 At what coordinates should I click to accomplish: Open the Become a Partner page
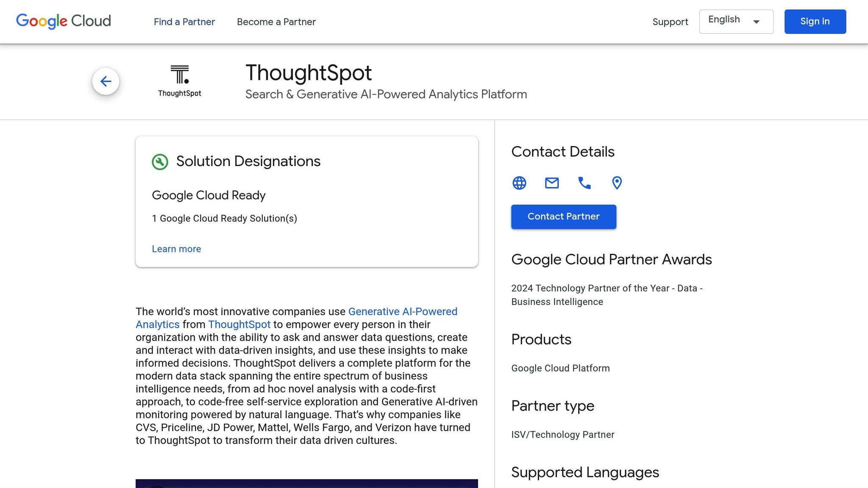pyautogui.click(x=275, y=22)
